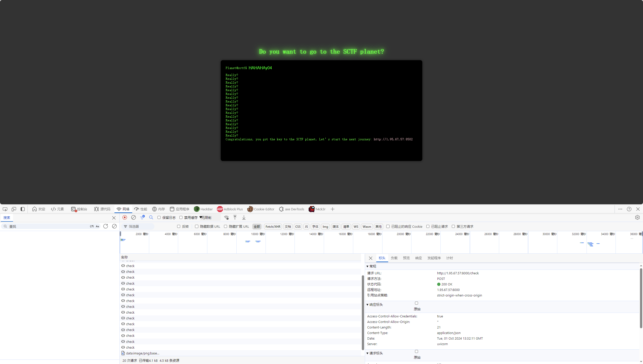The height and width of the screenshot is (364, 643).
Task: Open the 欢迎 welcome tab
Action: click(39, 209)
